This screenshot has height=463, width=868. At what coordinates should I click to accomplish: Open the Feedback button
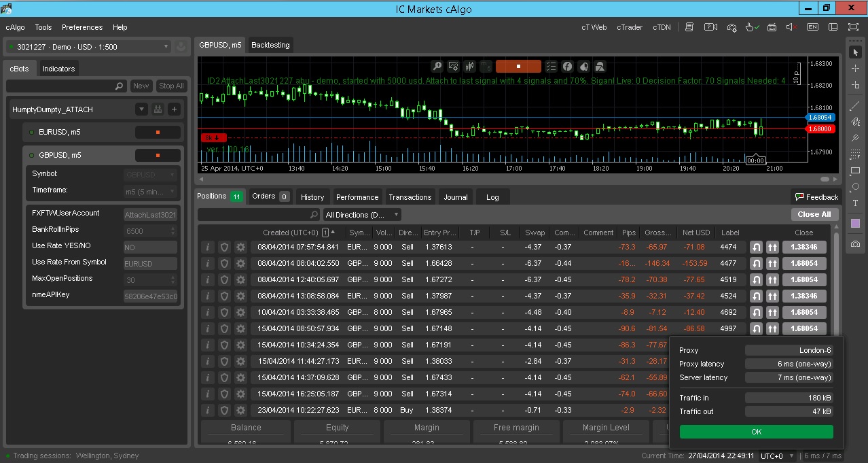(816, 197)
